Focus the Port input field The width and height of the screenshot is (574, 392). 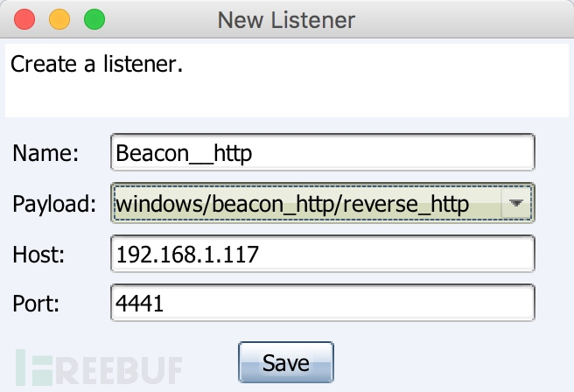(323, 303)
